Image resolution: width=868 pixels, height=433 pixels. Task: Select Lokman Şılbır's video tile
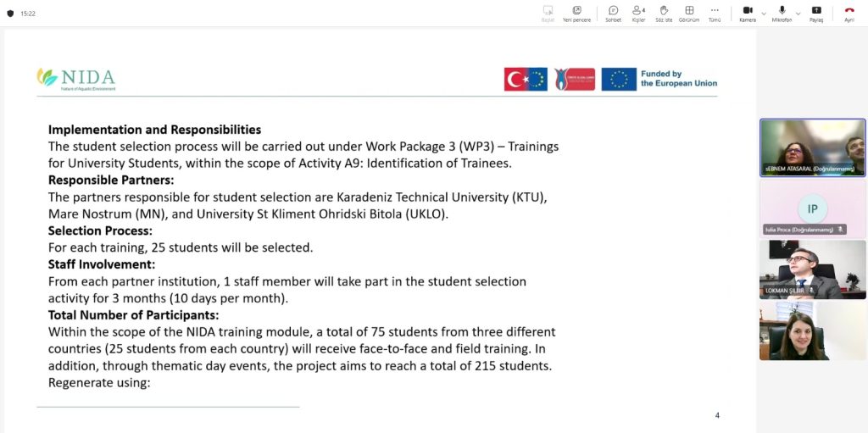point(812,269)
